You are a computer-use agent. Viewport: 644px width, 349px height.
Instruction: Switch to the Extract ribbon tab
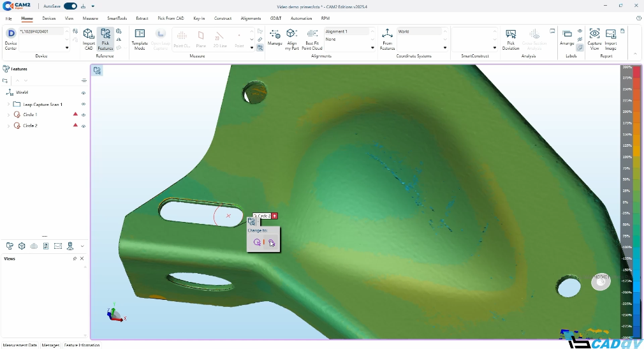click(142, 19)
